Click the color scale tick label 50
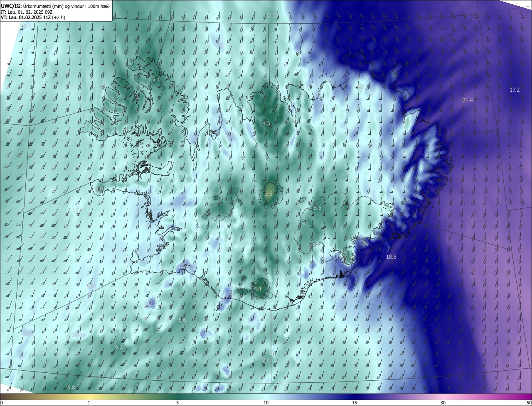The width and height of the screenshot is (532, 406). [529, 403]
